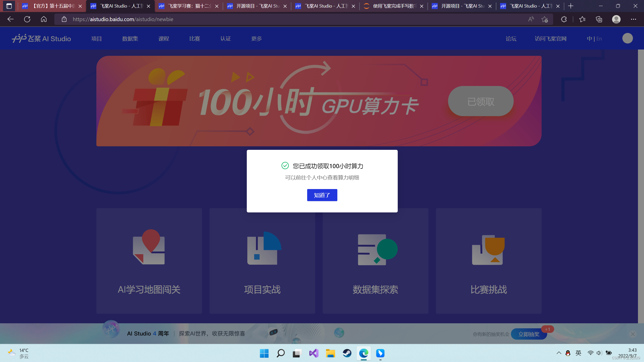Switch to 【官方】第十五届 tab

[52, 6]
